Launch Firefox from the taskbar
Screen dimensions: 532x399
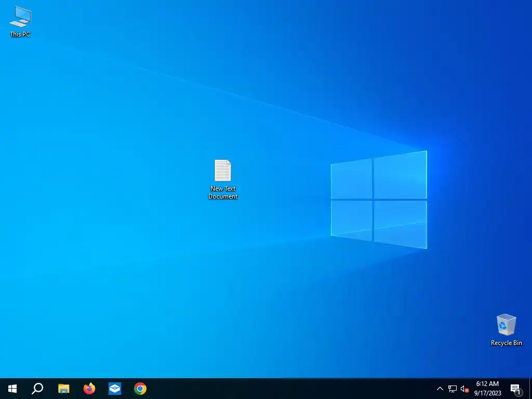click(x=89, y=389)
